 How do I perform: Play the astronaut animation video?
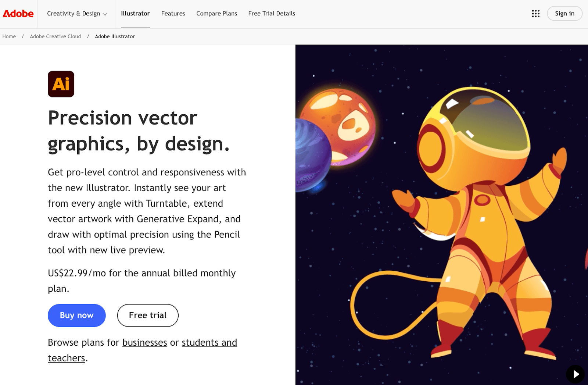tap(575, 374)
